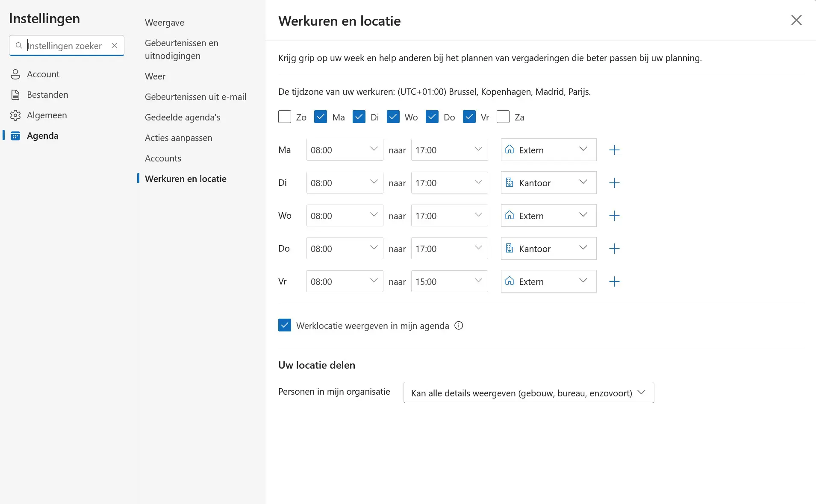Go to Account settings category
This screenshot has height=504, width=816.
43,74
